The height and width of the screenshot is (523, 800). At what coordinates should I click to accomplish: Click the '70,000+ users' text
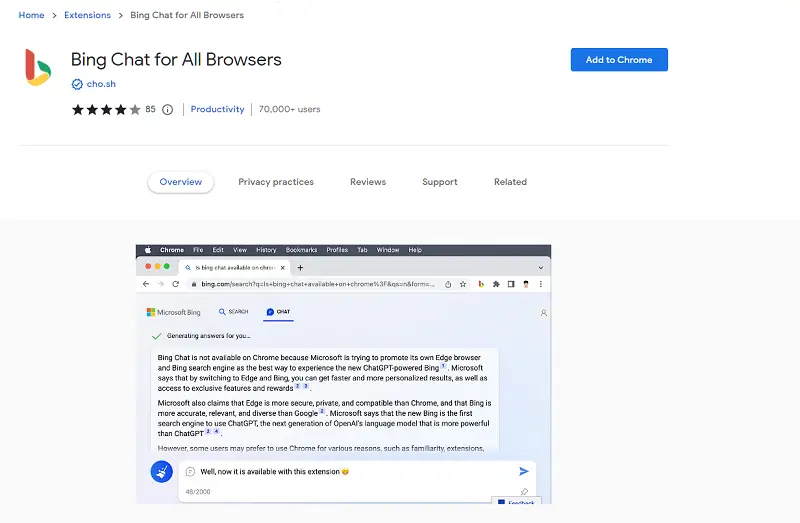289,109
